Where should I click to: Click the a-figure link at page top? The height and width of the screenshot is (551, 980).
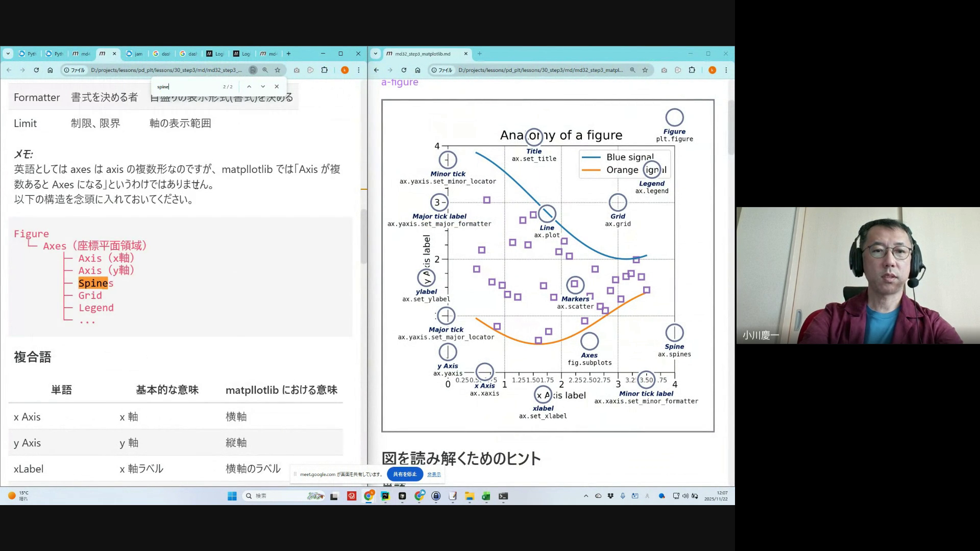coord(400,82)
